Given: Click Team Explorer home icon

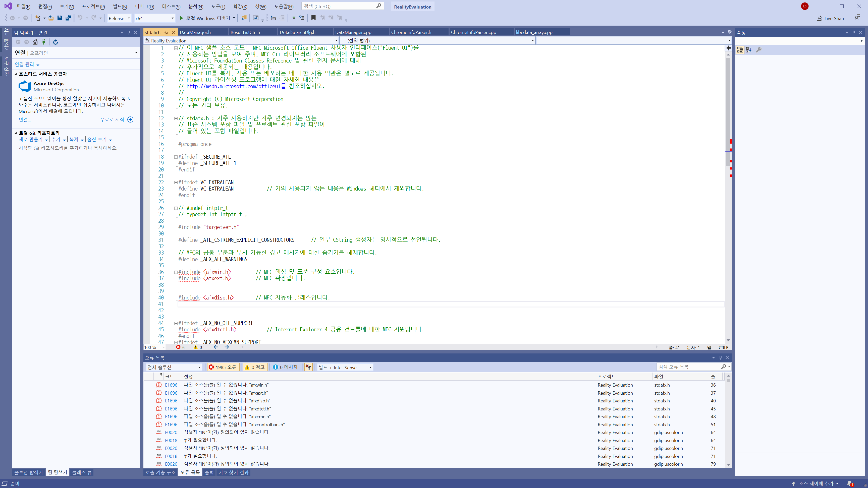Looking at the screenshot, I should pyautogui.click(x=35, y=42).
